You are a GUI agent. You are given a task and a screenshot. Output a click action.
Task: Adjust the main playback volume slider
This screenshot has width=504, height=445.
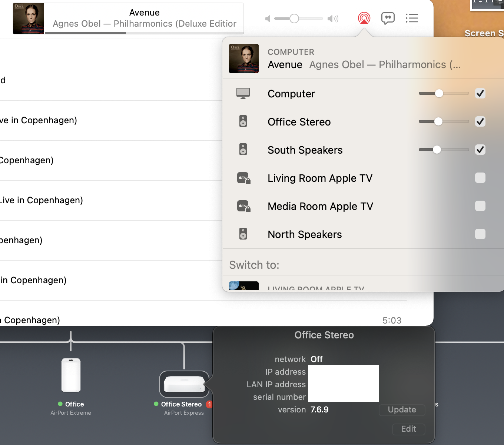click(299, 19)
